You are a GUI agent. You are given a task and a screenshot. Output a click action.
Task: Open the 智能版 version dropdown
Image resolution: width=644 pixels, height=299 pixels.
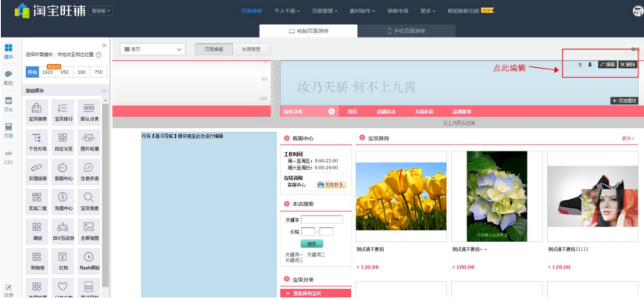(x=101, y=11)
